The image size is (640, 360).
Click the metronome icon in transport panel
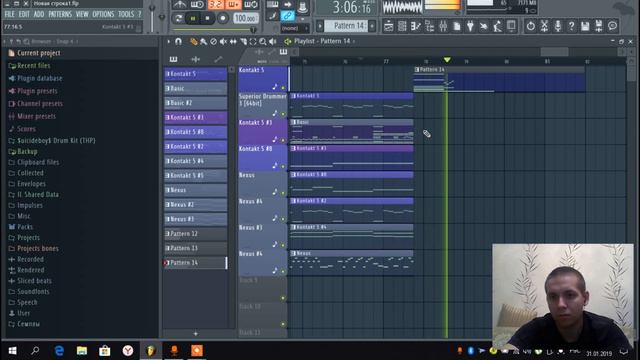tap(180, 5)
